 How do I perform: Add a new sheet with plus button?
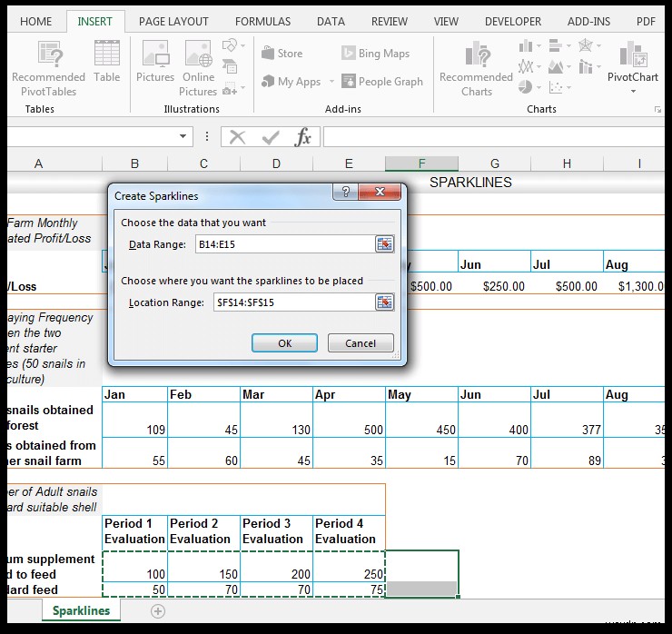[158, 611]
